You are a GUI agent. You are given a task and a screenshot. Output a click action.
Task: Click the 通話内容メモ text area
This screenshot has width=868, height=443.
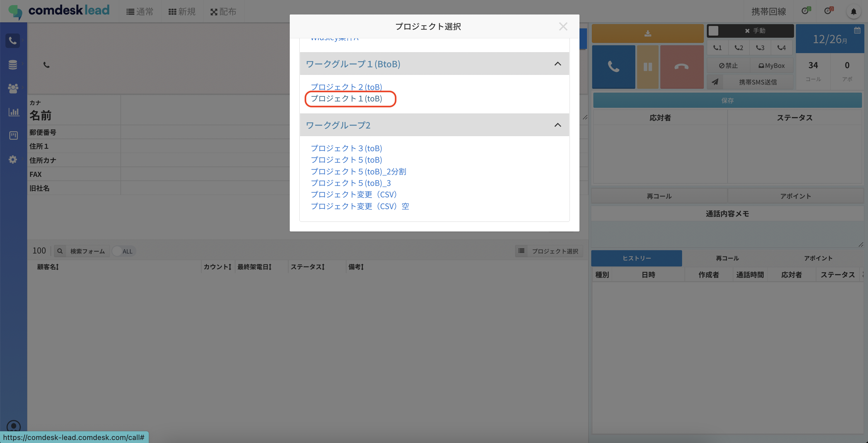727,234
